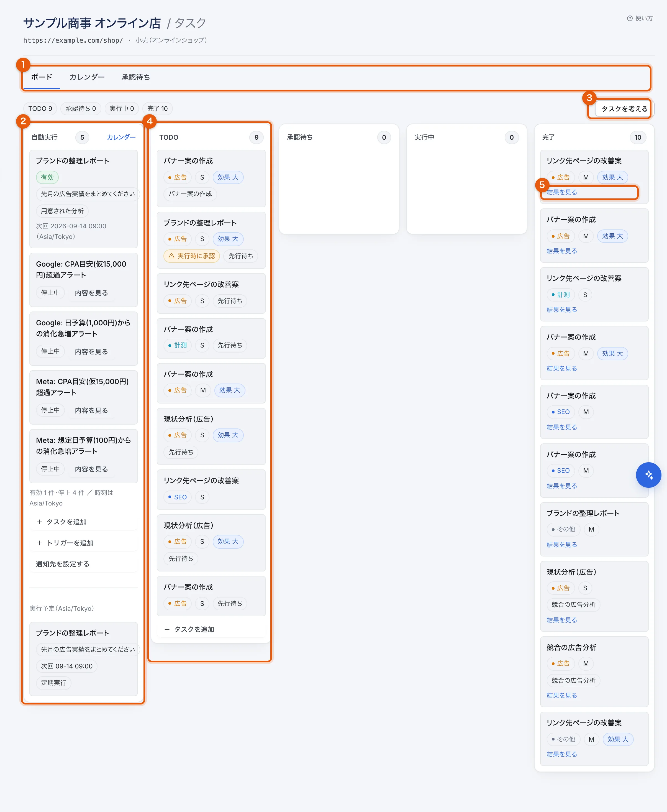Select the 承認待ち 0 filter chip
The height and width of the screenshot is (812, 667).
[81, 109]
